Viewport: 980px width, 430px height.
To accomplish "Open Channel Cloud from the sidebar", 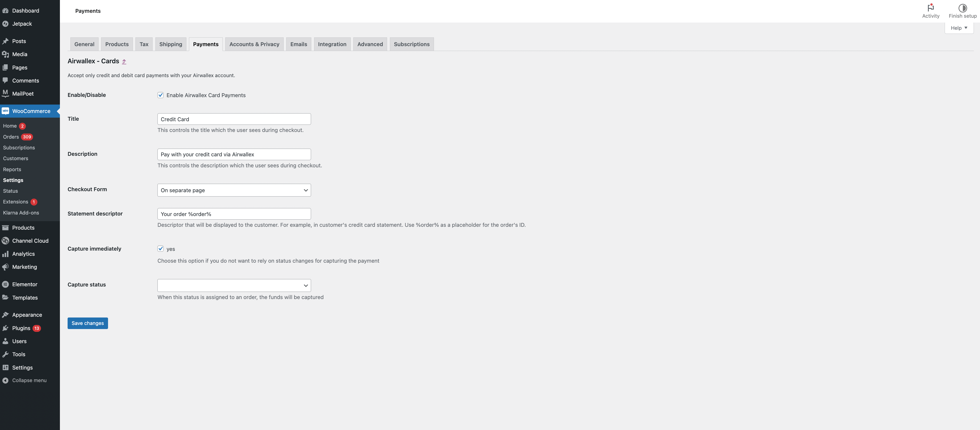I will pos(5,241).
